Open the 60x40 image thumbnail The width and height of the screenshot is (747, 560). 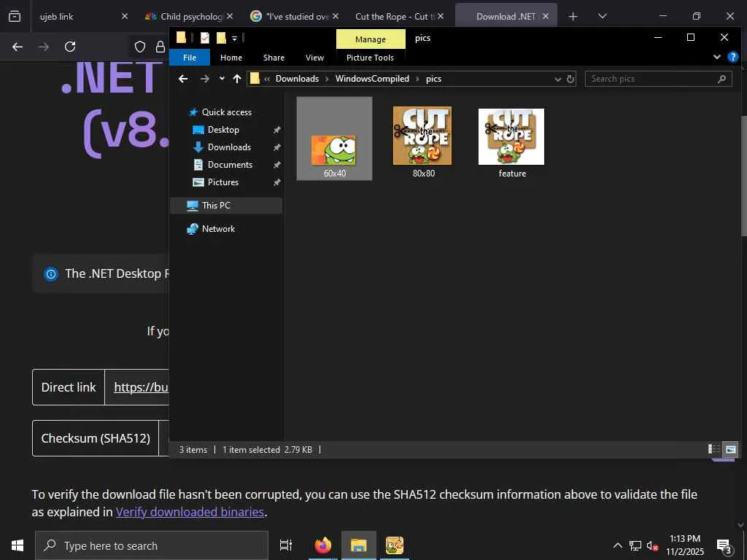click(x=334, y=139)
